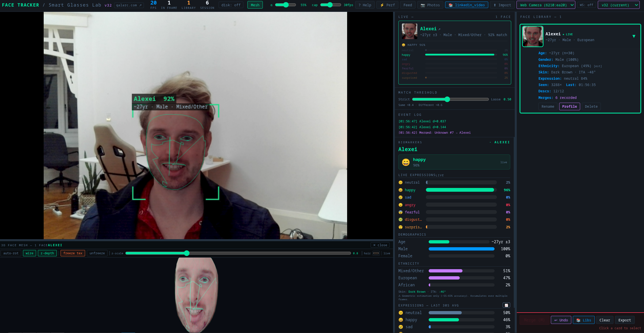This screenshot has height=333, width=644.
Task: Toggle wire mode for the 3D mesh
Action: pyautogui.click(x=29, y=253)
